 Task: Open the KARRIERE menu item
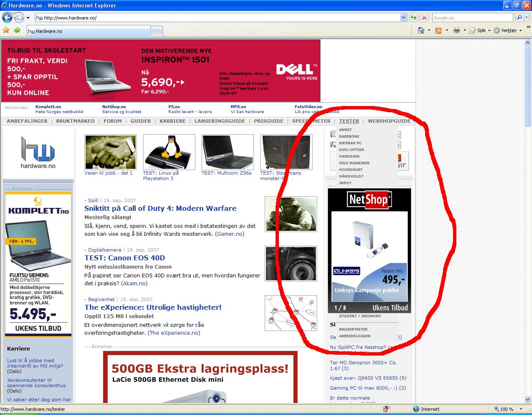point(172,121)
